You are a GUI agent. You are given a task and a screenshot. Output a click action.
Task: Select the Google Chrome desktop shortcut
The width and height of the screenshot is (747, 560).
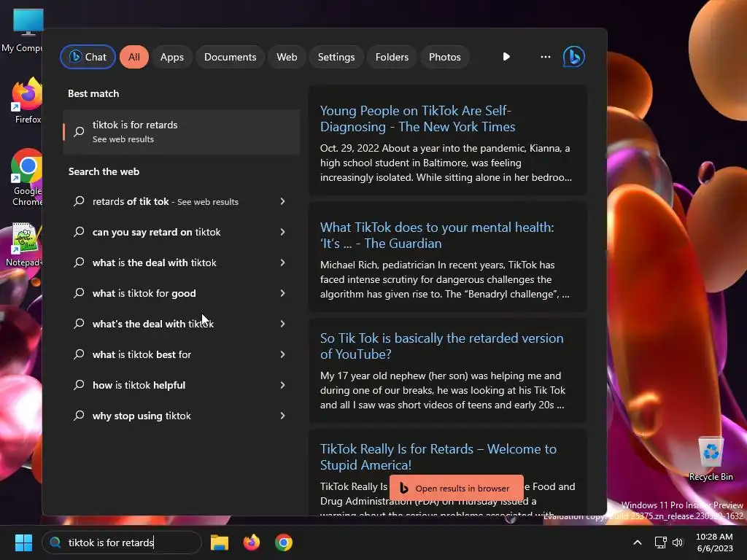[27, 177]
